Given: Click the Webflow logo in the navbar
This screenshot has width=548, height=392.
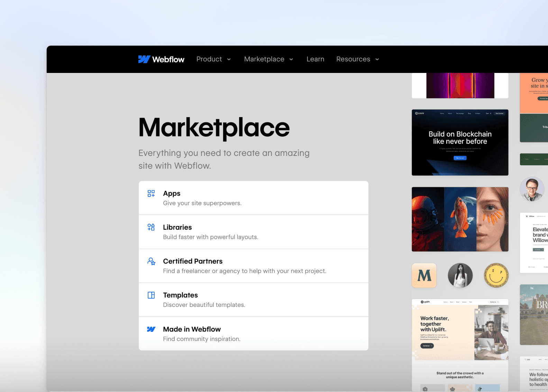Looking at the screenshot, I should click(161, 59).
